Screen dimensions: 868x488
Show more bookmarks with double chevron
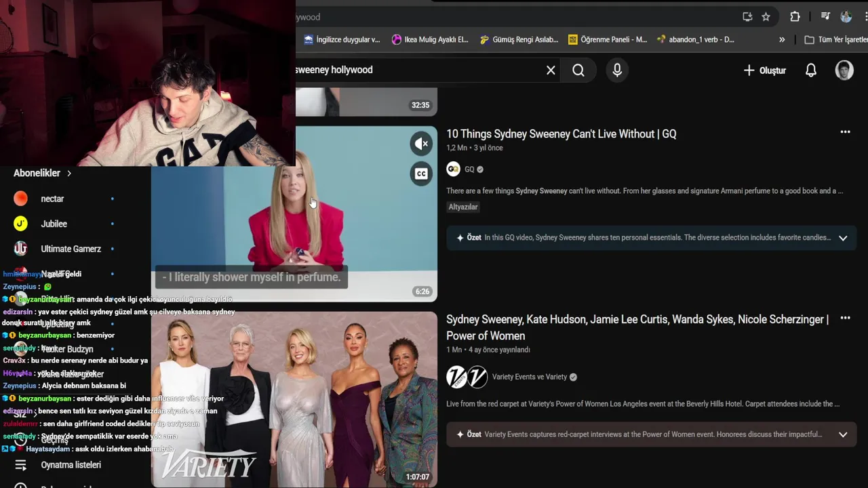(782, 39)
